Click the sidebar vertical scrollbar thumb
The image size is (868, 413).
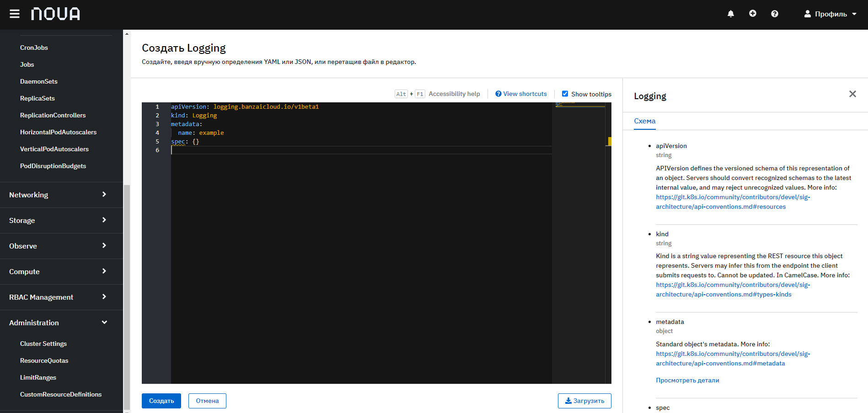(127, 297)
